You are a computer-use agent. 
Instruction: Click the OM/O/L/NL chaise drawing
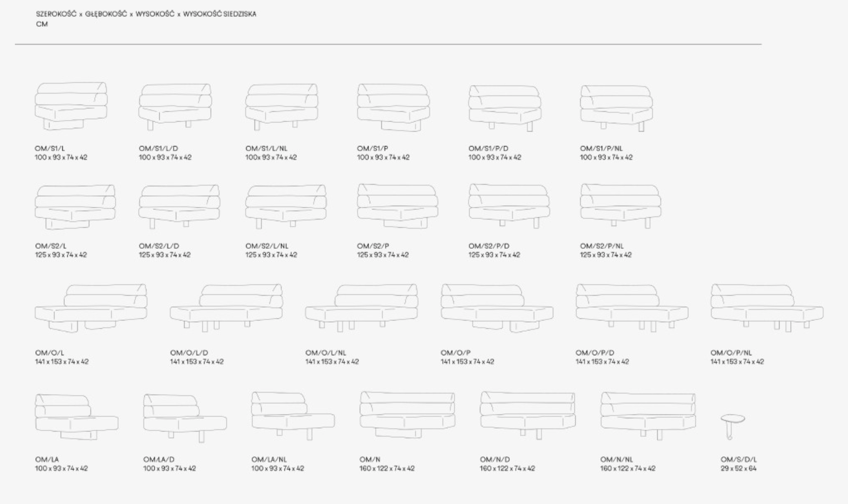tap(362, 308)
